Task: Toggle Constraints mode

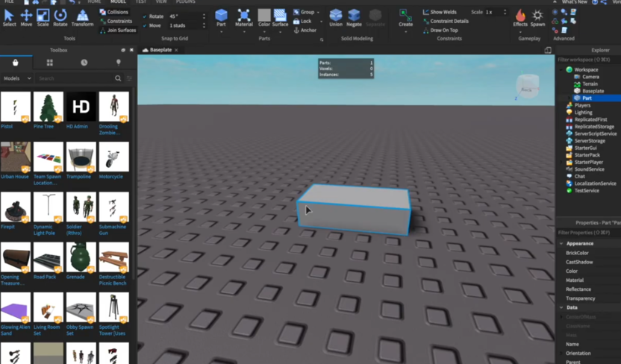Action: point(116,21)
